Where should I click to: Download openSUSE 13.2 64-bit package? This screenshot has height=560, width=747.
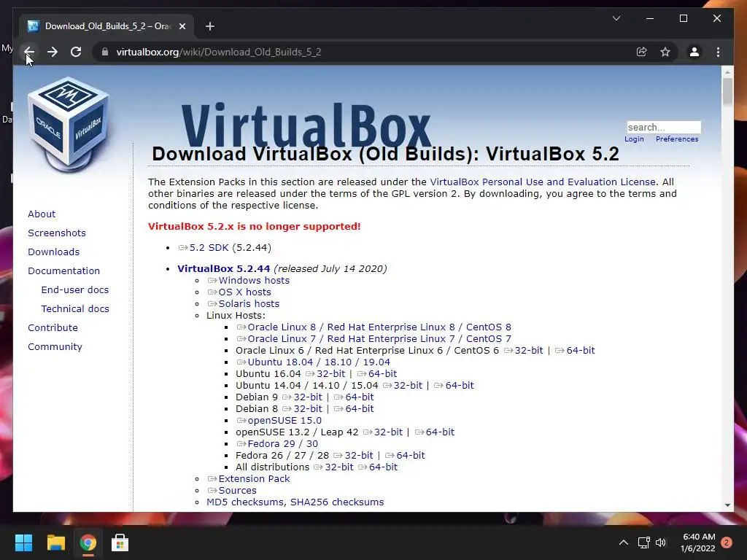pos(440,432)
